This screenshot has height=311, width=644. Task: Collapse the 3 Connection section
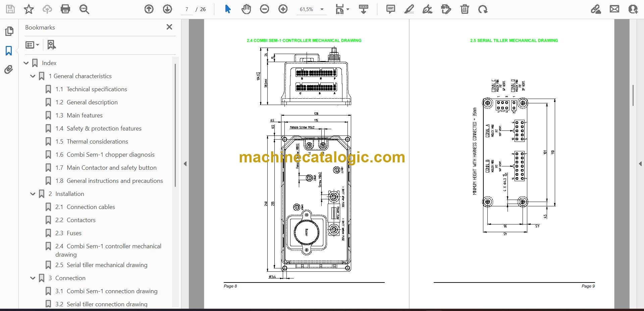pyautogui.click(x=33, y=278)
